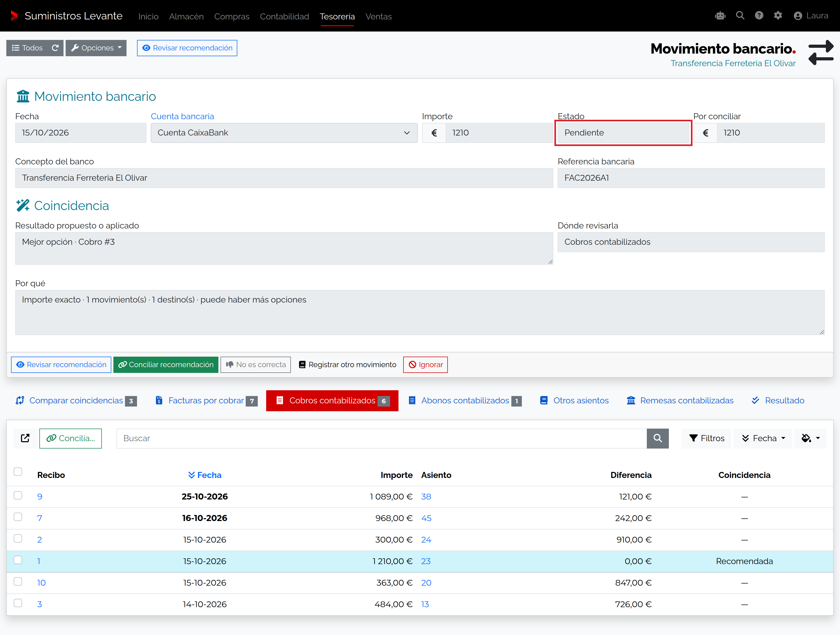
Task: Open the Fecha sort dropdown
Action: [763, 438]
